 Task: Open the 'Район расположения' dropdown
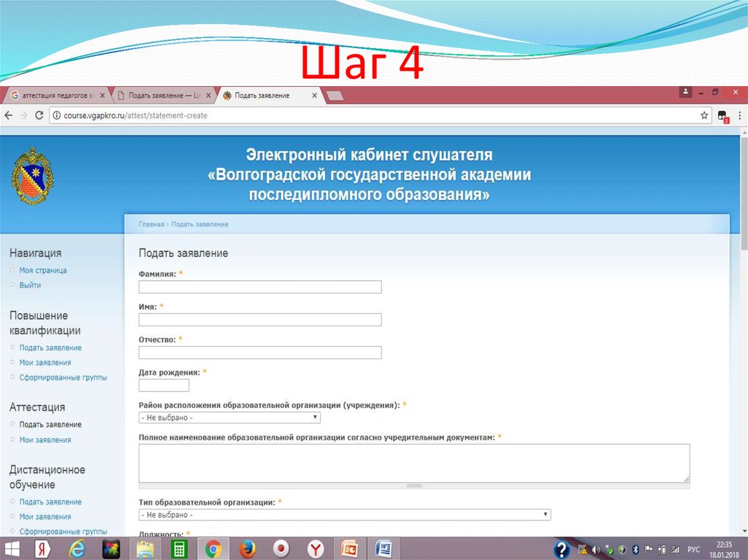[229, 417]
